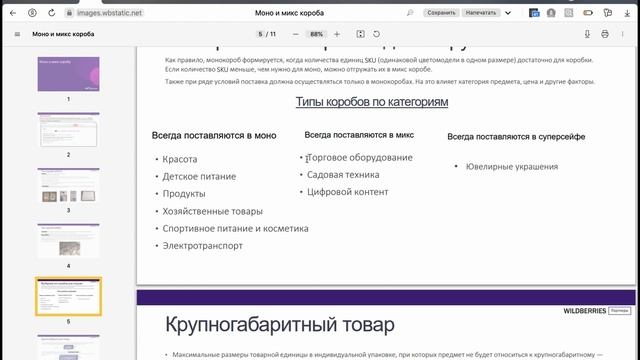Rotate the document with the rotate icon
This screenshot has height=360, width=640.
pyautogui.click(x=376, y=34)
